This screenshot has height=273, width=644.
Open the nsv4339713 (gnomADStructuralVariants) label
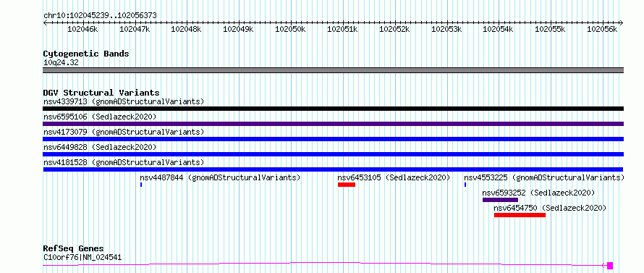click(x=124, y=101)
